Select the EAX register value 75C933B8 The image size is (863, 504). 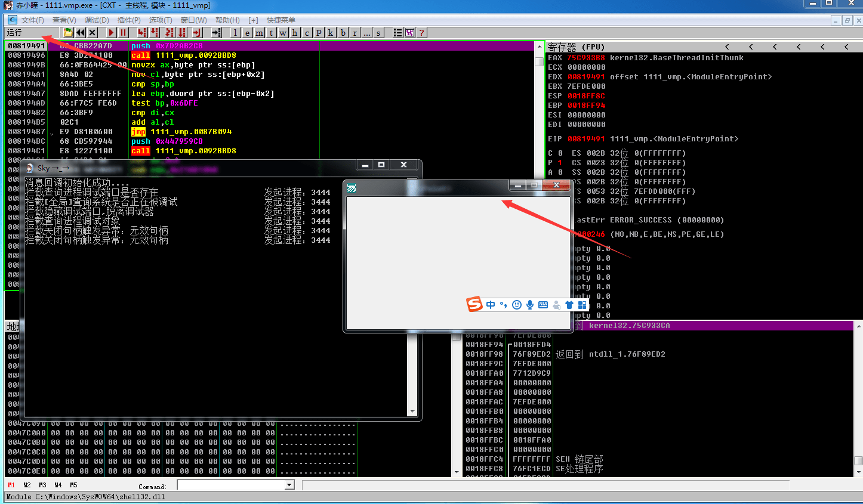(586, 58)
